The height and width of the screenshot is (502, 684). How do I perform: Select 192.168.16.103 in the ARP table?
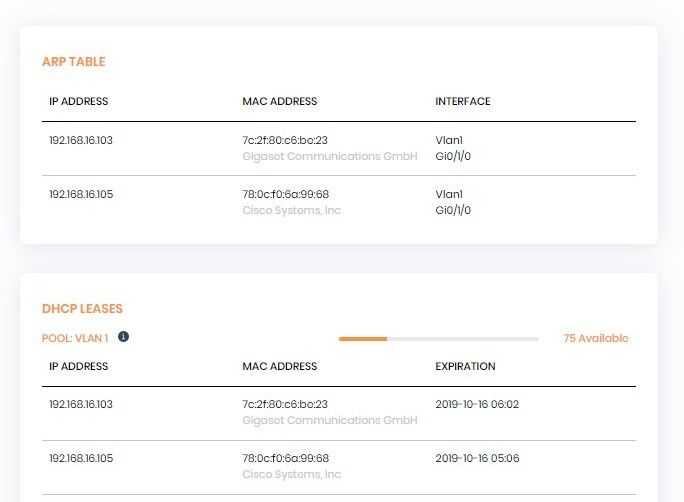tap(81, 140)
